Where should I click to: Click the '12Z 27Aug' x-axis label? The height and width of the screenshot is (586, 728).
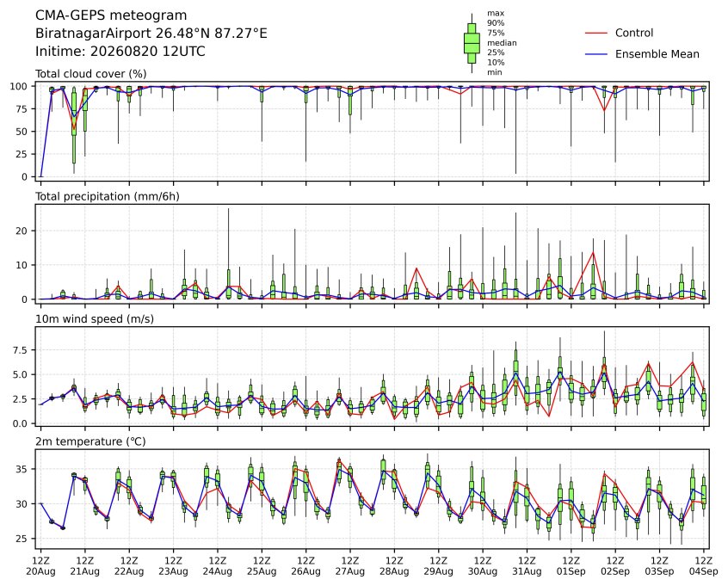click(350, 566)
